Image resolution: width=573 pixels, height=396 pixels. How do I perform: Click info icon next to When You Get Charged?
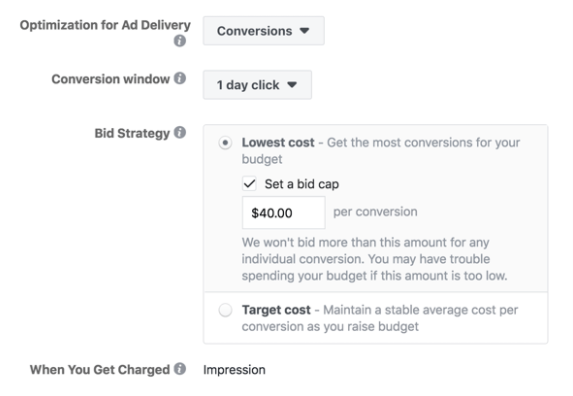[x=180, y=369]
